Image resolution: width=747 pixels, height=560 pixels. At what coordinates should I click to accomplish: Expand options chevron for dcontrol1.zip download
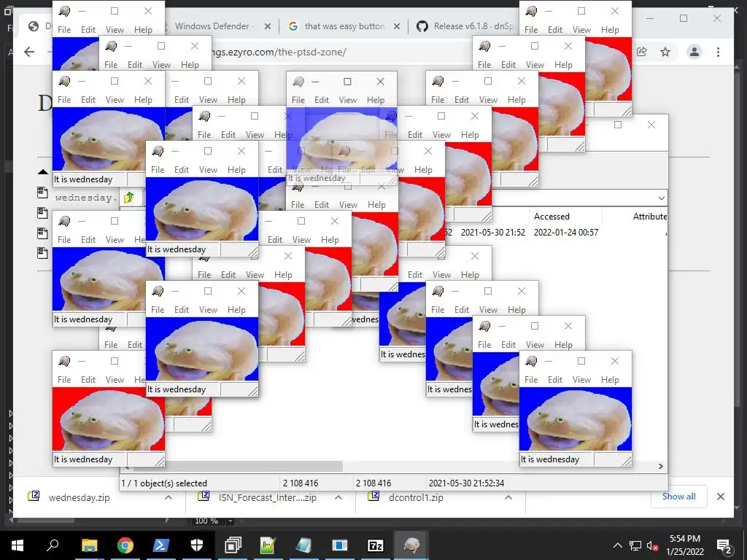(x=508, y=497)
